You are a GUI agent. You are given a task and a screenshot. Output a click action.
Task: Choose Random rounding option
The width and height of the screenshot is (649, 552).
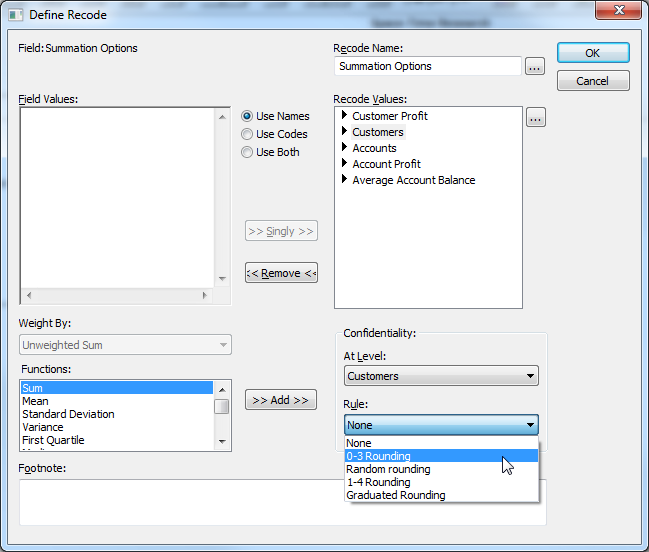coord(388,469)
